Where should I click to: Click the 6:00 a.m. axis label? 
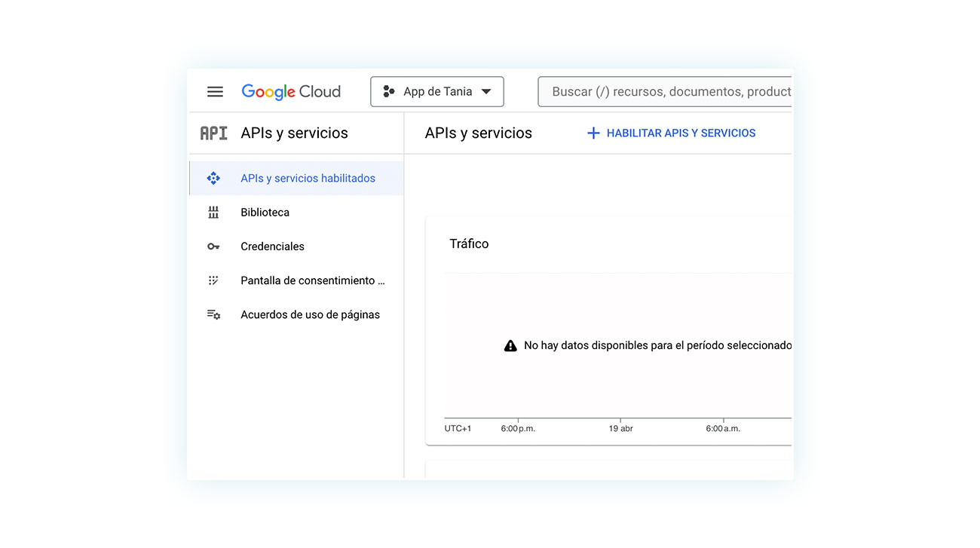(723, 429)
